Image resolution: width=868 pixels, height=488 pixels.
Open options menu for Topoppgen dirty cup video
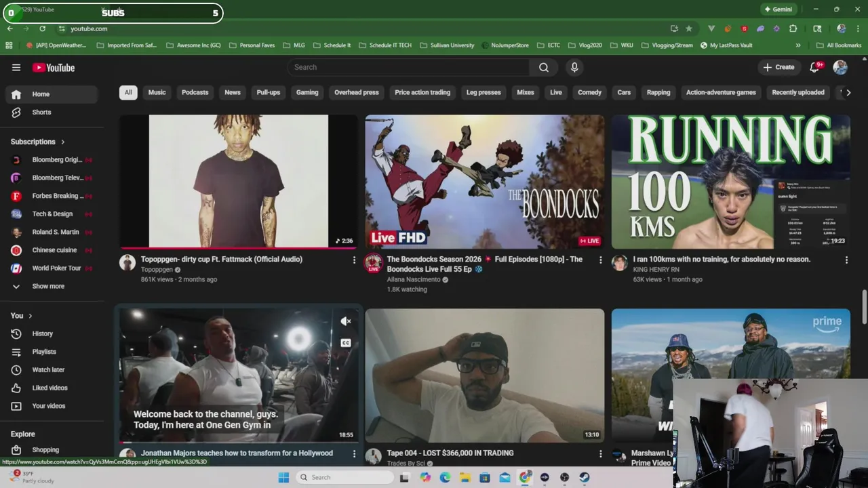[x=353, y=260]
